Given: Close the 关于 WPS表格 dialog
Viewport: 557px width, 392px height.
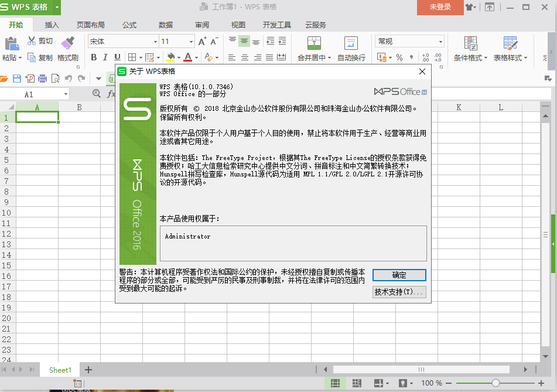Looking at the screenshot, I should [x=422, y=71].
